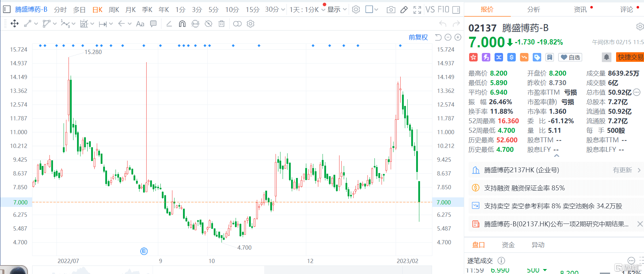Toggle hide drawings eye icon
Screen dimensions: 644x274
(x=208, y=24)
